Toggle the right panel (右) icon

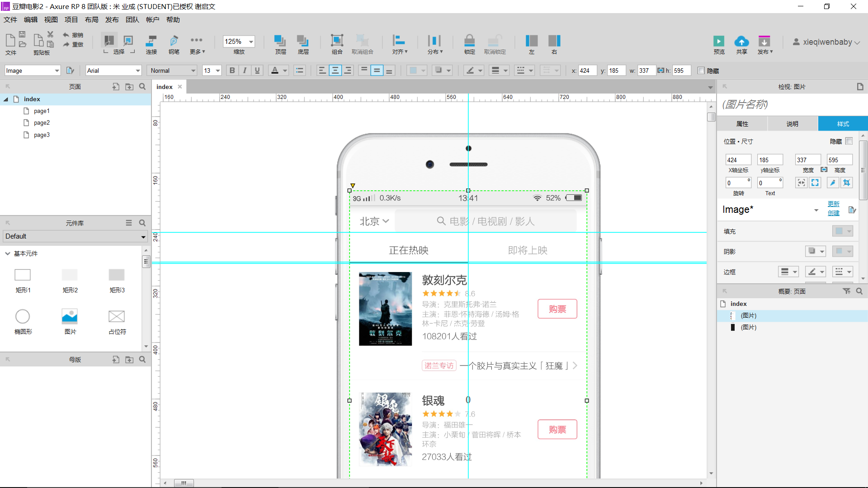554,44
